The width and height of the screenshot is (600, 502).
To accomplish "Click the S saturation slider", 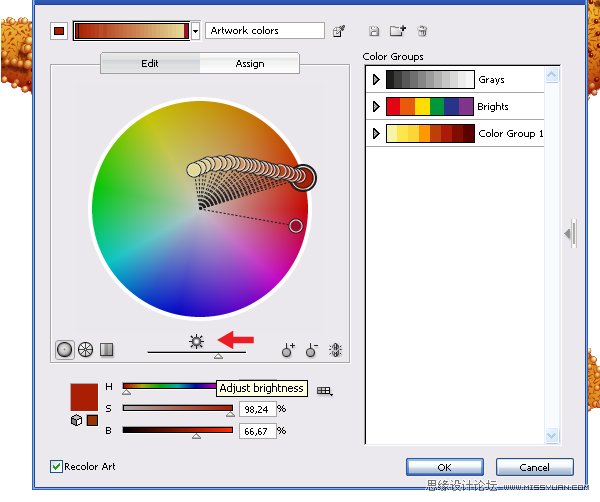I will pyautogui.click(x=178, y=408).
